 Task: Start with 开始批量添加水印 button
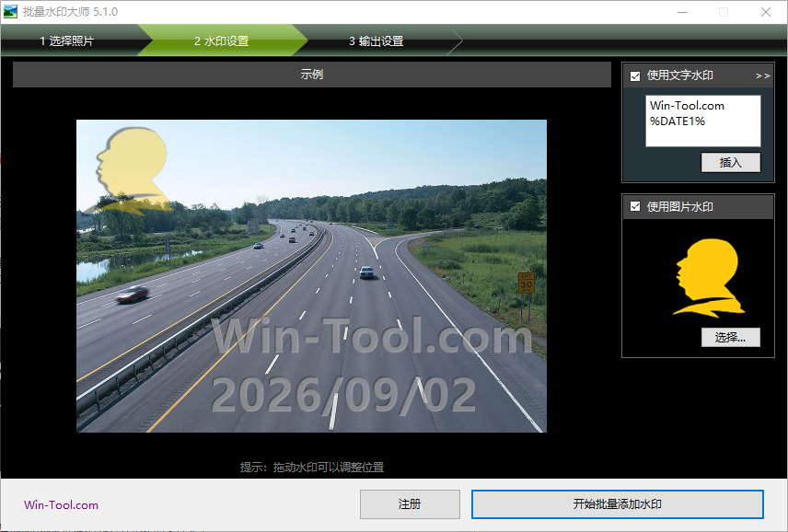(618, 503)
